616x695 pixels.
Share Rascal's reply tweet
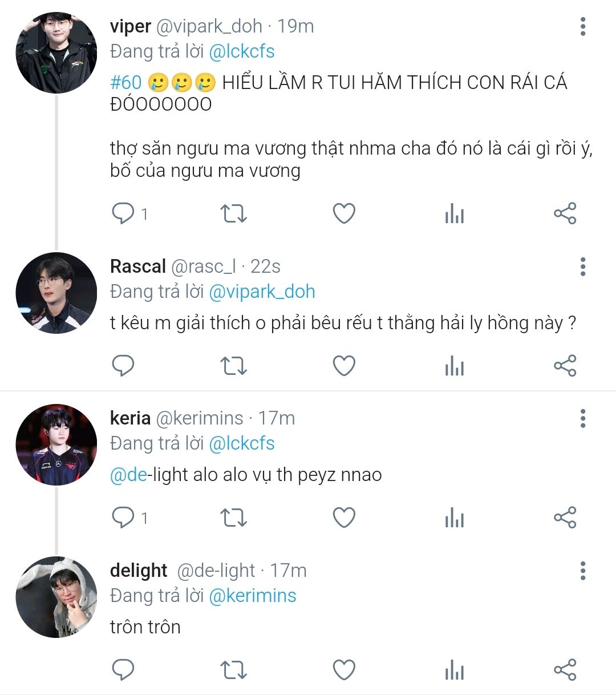pos(565,366)
